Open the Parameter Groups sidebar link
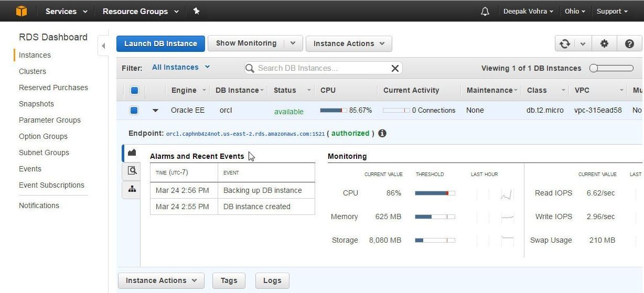644x293 pixels. click(x=50, y=120)
